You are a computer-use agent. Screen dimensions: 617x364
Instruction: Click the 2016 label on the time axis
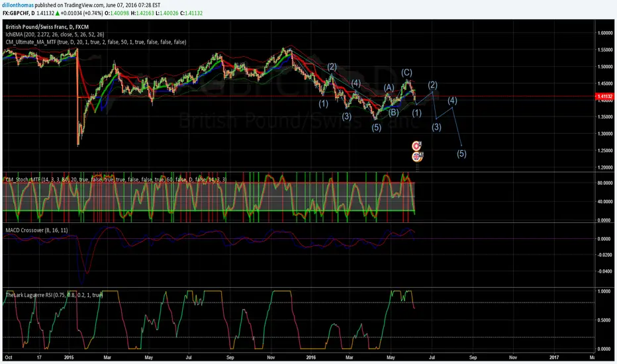pos(311,357)
